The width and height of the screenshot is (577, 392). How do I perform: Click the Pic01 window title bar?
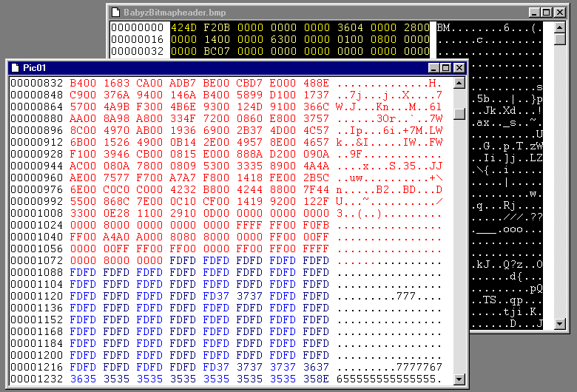click(222, 67)
